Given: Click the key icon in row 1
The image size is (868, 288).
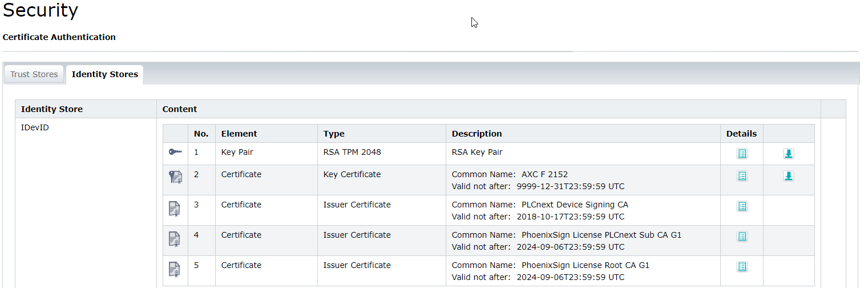Looking at the screenshot, I should click(175, 152).
